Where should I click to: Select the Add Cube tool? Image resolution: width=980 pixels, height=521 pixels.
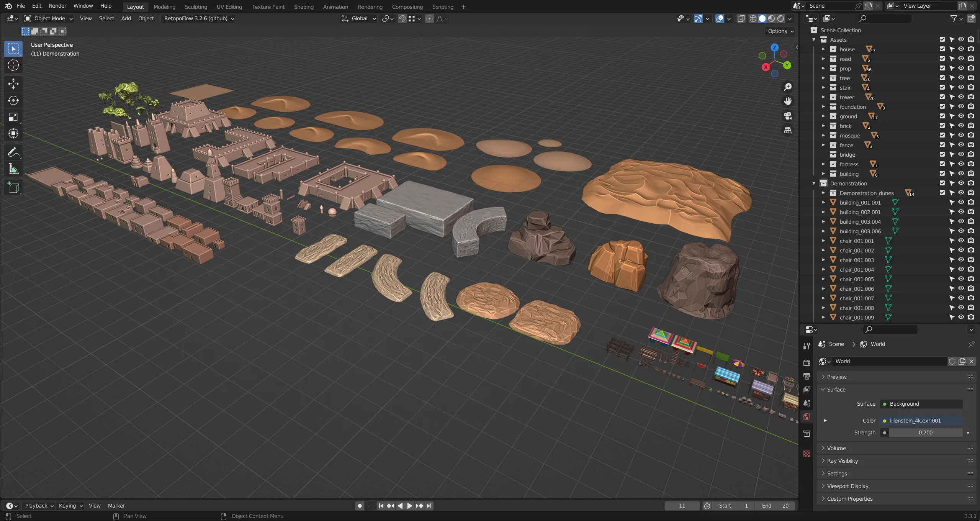coord(13,188)
